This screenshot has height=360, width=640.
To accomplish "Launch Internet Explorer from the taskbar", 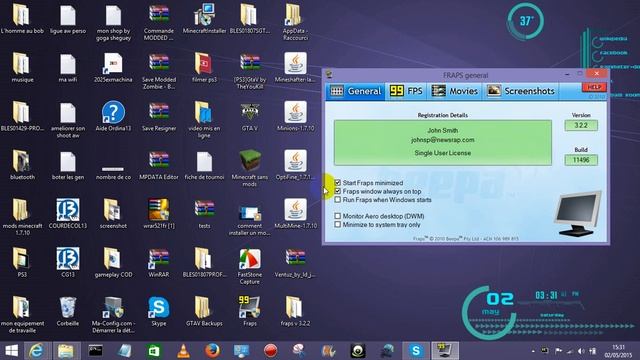I will tap(36, 351).
